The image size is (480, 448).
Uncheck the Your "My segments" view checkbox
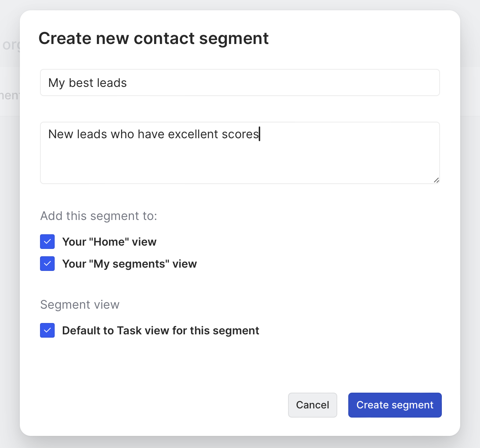(47, 264)
